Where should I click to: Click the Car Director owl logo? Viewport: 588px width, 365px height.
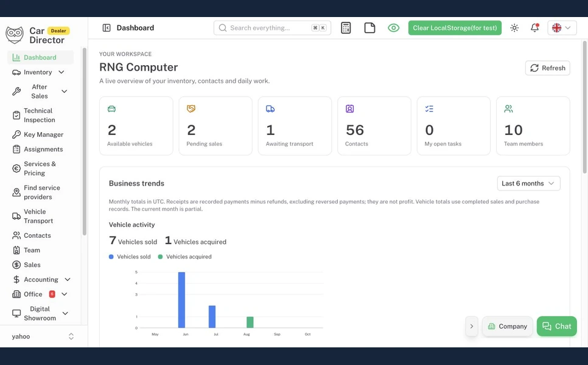click(15, 35)
